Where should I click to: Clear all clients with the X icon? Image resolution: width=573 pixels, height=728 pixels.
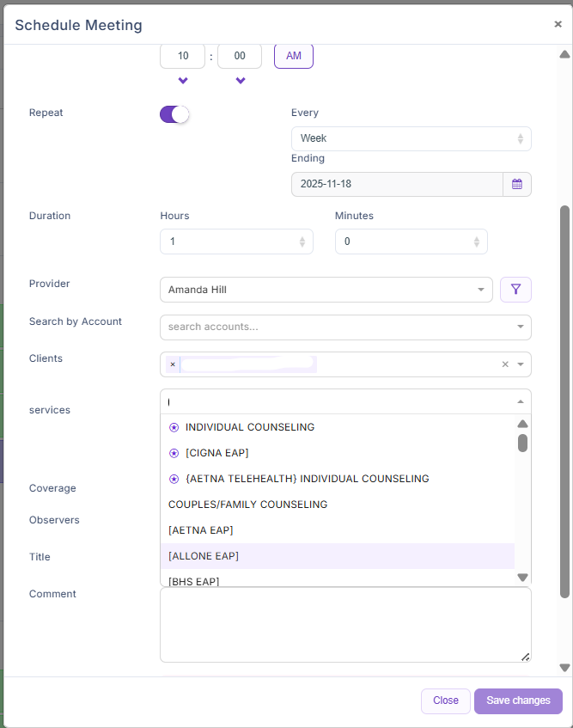coord(505,364)
